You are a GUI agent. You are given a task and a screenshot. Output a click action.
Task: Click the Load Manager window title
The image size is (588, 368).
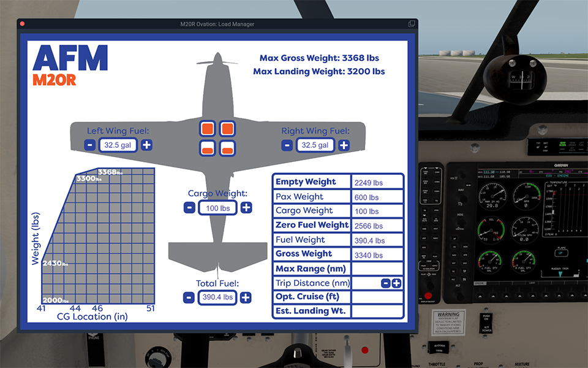(217, 24)
